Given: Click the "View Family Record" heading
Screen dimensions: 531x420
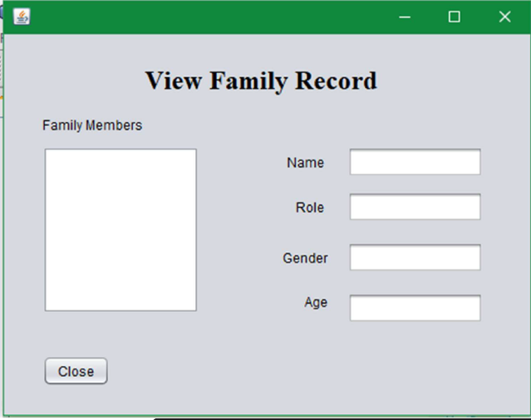Looking at the screenshot, I should (x=261, y=81).
